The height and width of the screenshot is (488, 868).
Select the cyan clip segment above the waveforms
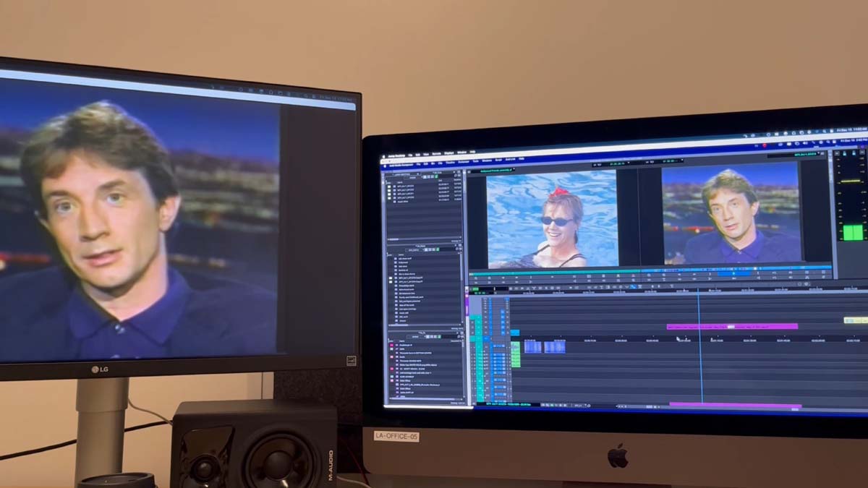pyautogui.click(x=515, y=333)
